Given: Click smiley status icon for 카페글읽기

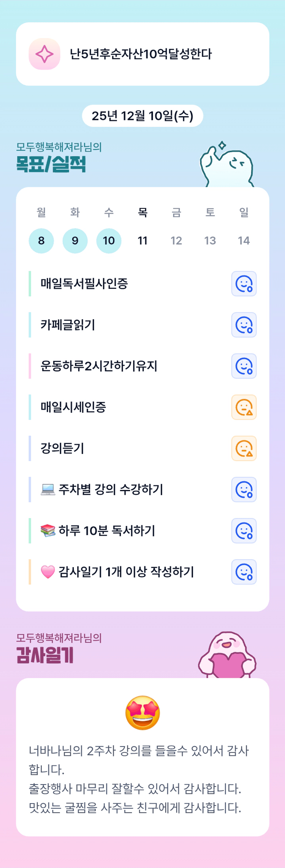Looking at the screenshot, I should [x=244, y=325].
